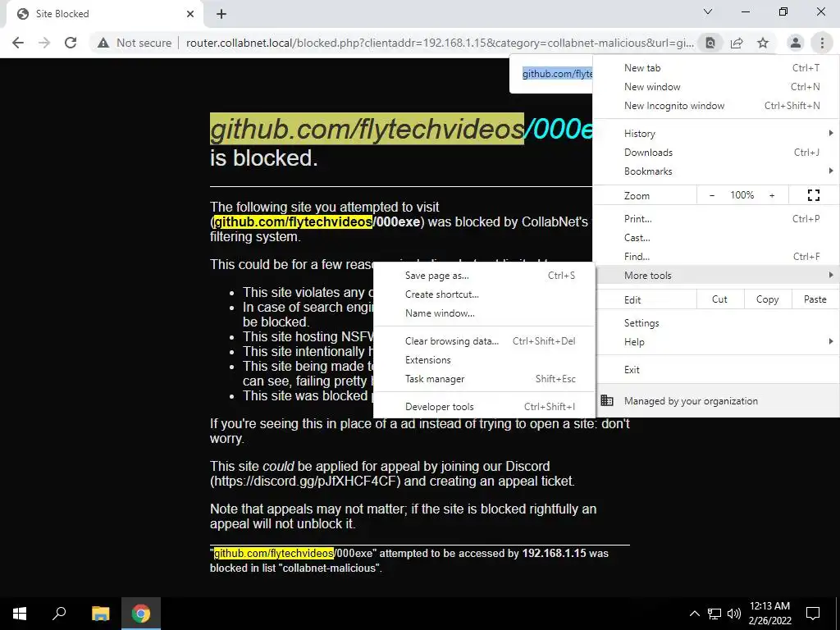Viewport: 840px width, 630px height.
Task: Click the 'is blocked.' heading text
Action: [x=264, y=158]
